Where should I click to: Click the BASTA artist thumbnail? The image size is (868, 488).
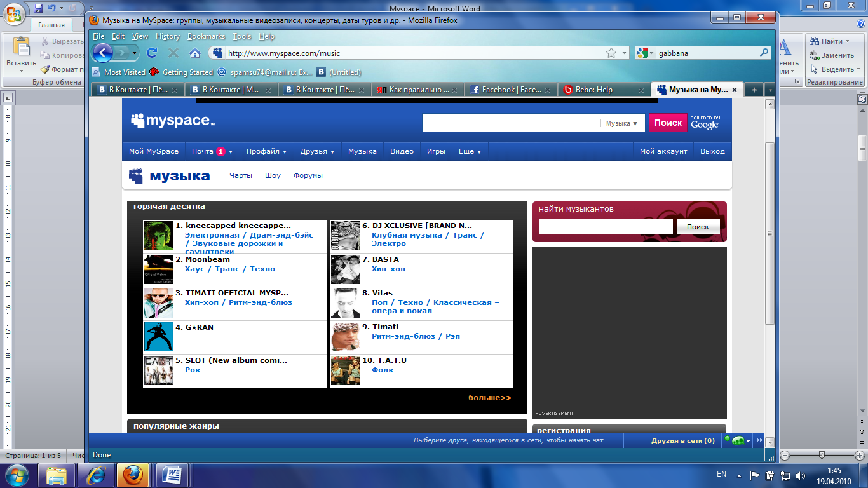[346, 269]
